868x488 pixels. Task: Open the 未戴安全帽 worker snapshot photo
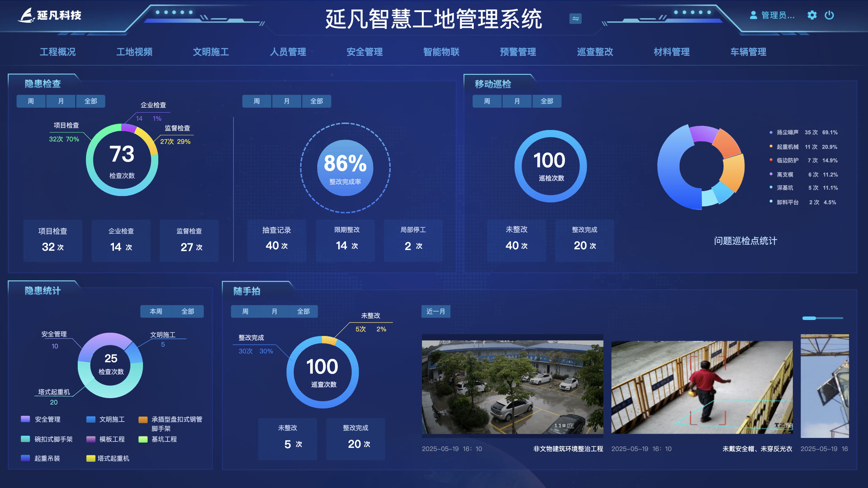pyautogui.click(x=702, y=387)
